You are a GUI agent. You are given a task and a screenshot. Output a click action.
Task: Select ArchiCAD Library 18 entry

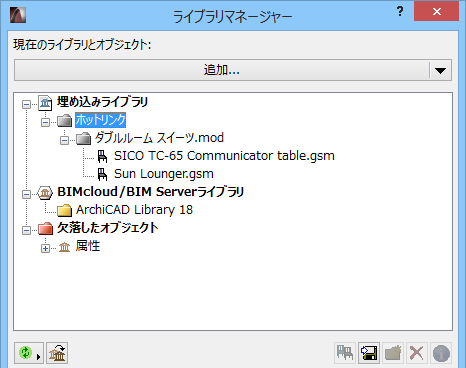point(134,210)
